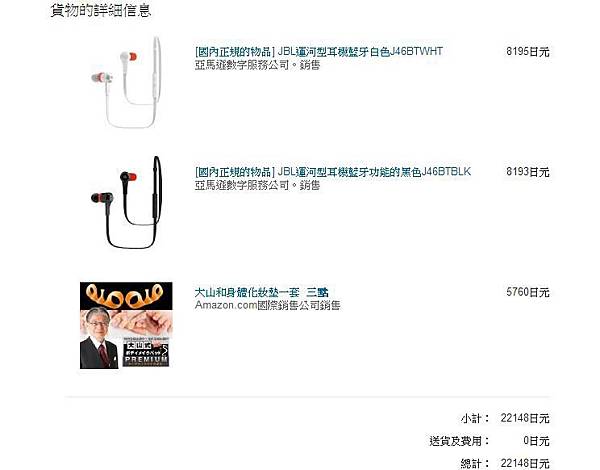Click the PREMIUM body pad product image
600x470 pixels.
[x=126, y=325]
